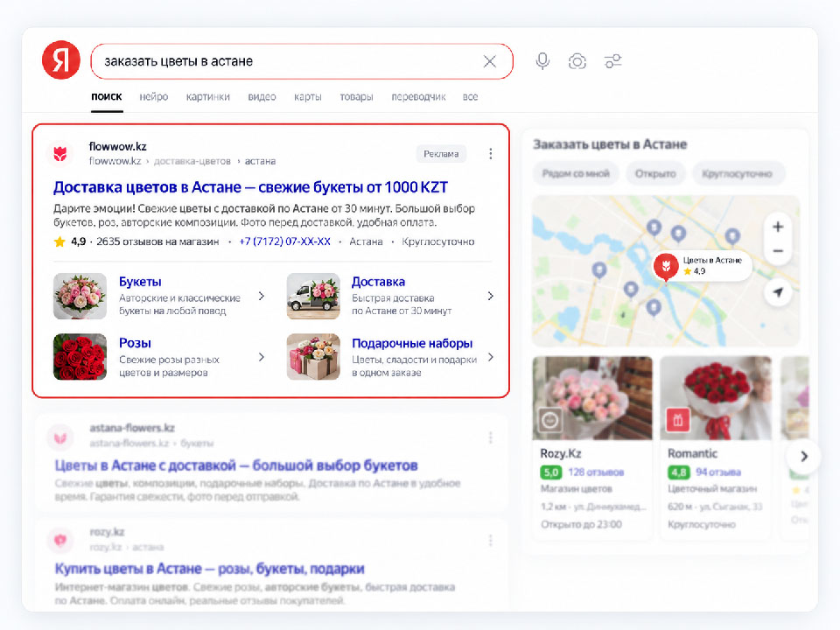Expand the 'Доставка' sitelink chevron

pos(491,296)
